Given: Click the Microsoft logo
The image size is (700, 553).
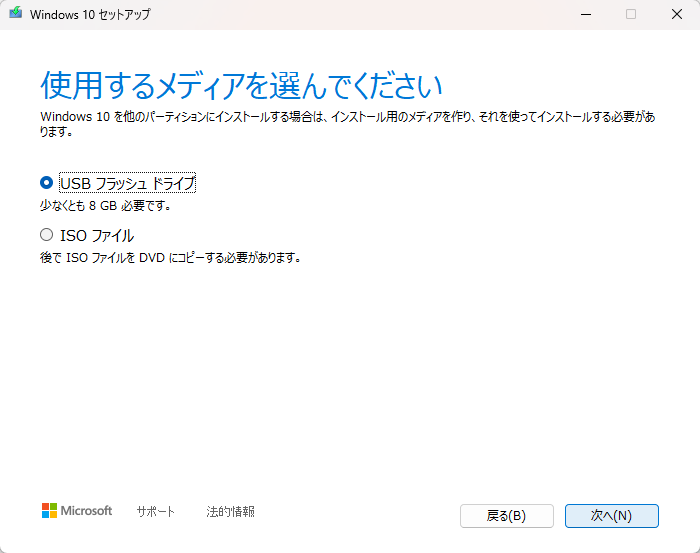Looking at the screenshot, I should pyautogui.click(x=77, y=511).
